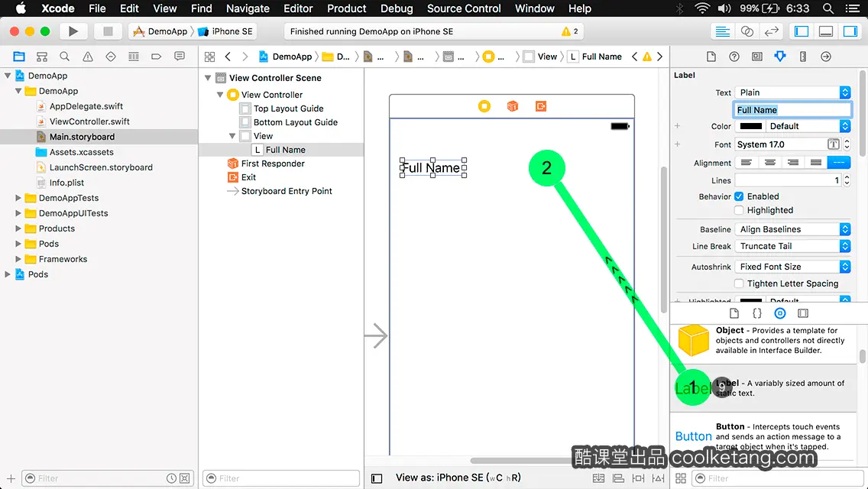Go back in the editor history
Screen dimensions: 868x489
(x=228, y=57)
